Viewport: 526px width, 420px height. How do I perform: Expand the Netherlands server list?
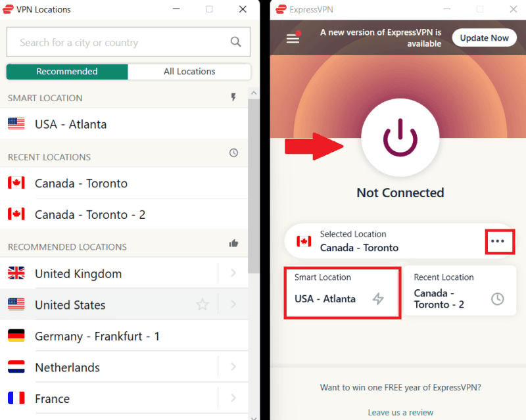point(233,367)
